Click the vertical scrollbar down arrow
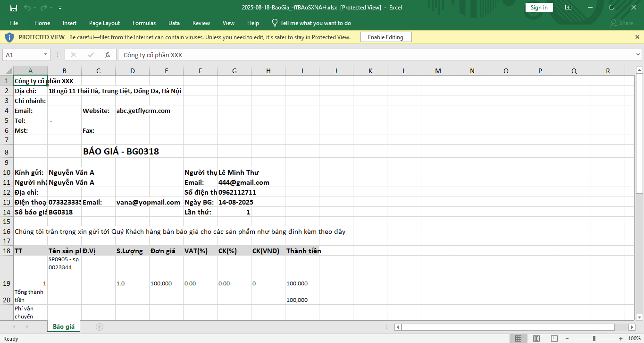The height and width of the screenshot is (343, 644). pyautogui.click(x=640, y=317)
